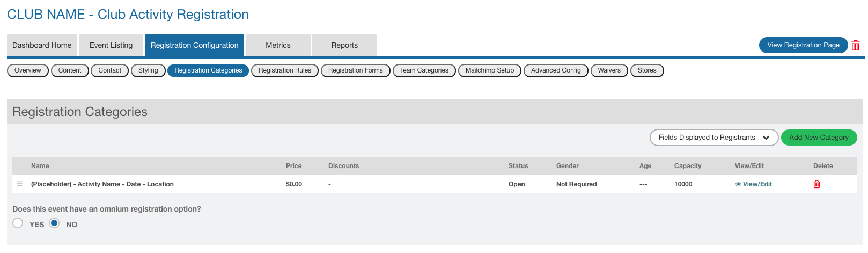Open the Mailchimp Setup section
The width and height of the screenshot is (868, 253).
click(489, 70)
